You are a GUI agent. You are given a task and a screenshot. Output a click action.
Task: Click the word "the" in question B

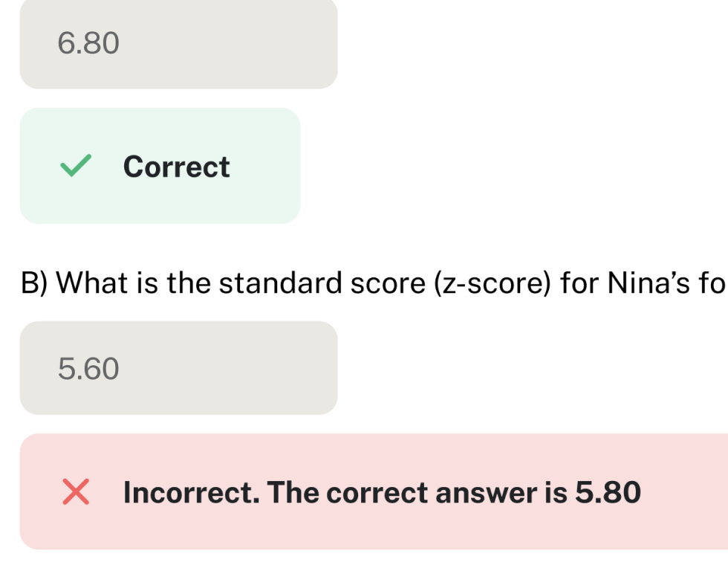coord(188,283)
